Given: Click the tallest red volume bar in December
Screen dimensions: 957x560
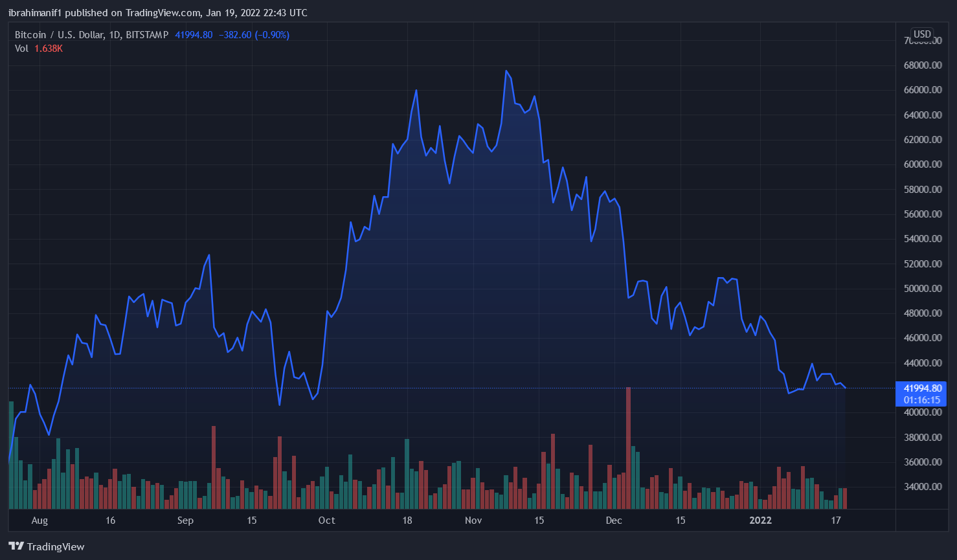Looking at the screenshot, I should [x=628, y=447].
